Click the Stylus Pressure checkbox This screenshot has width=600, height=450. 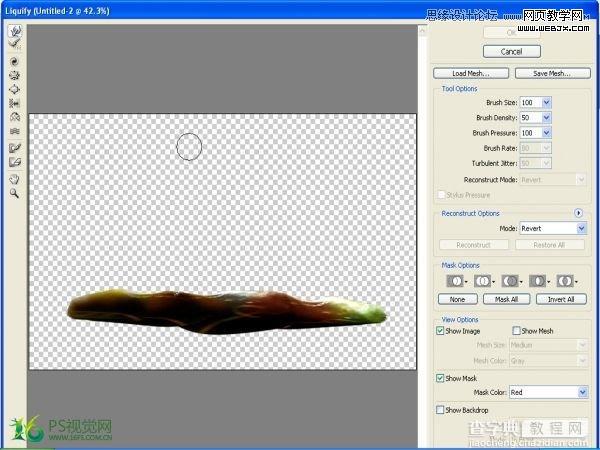442,195
